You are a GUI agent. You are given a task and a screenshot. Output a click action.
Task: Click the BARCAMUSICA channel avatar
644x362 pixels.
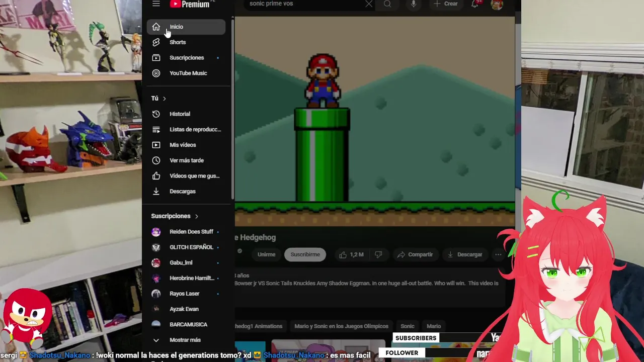coord(156,325)
